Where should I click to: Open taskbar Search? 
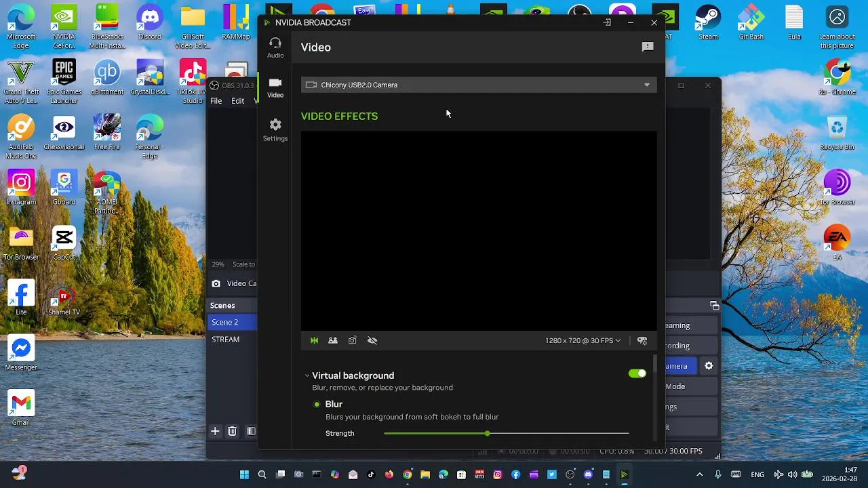(262, 474)
